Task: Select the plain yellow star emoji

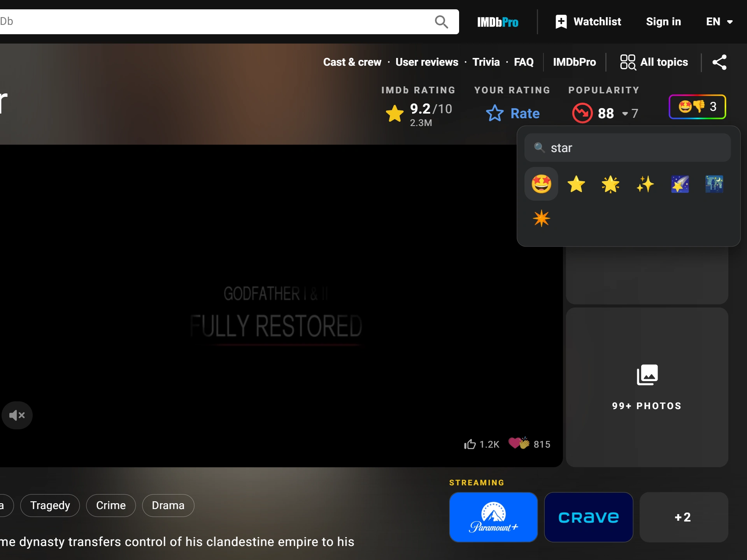Action: (x=576, y=184)
